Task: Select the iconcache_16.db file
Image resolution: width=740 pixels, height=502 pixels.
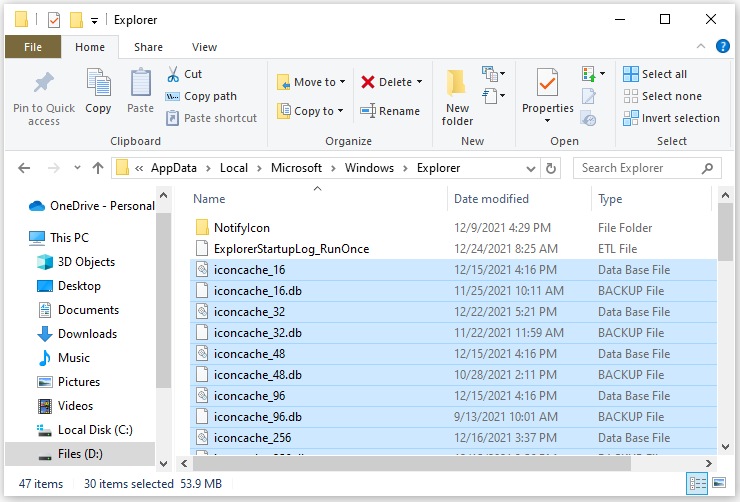Action: 453,291
